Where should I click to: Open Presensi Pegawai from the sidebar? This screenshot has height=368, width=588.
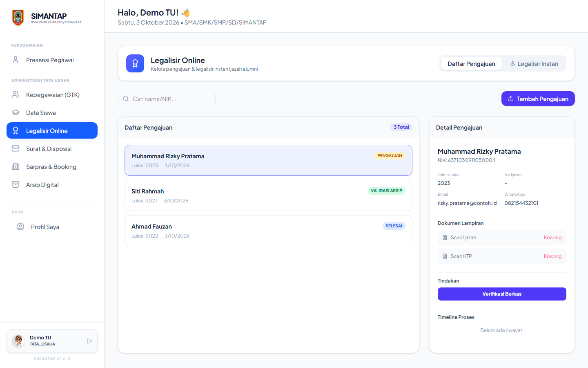click(52, 60)
